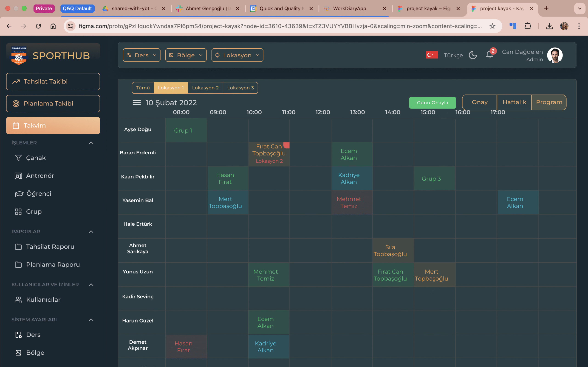The image size is (588, 367).
Task: Open the hamburger menu beside the date
Action: click(137, 103)
